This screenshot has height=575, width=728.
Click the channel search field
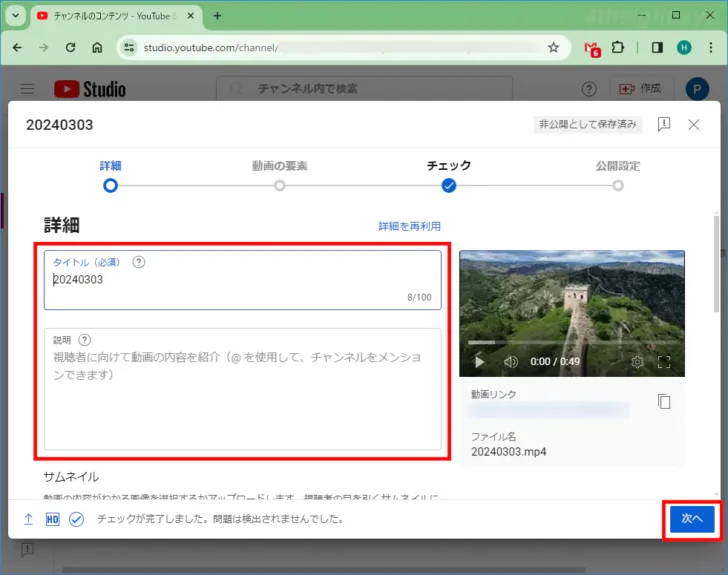[364, 89]
